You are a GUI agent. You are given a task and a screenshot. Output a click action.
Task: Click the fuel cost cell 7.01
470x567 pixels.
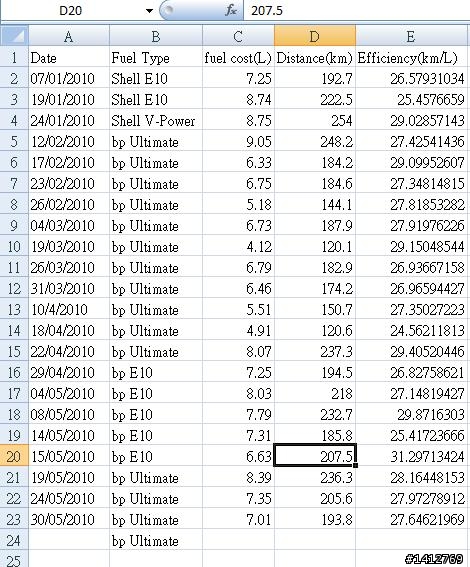[238, 519]
